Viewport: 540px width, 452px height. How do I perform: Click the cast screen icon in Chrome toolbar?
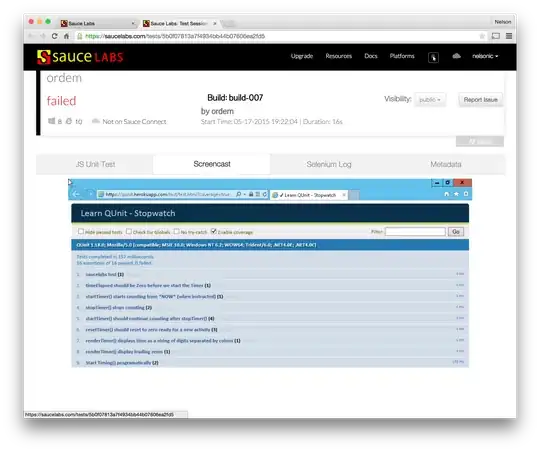coord(496,36)
